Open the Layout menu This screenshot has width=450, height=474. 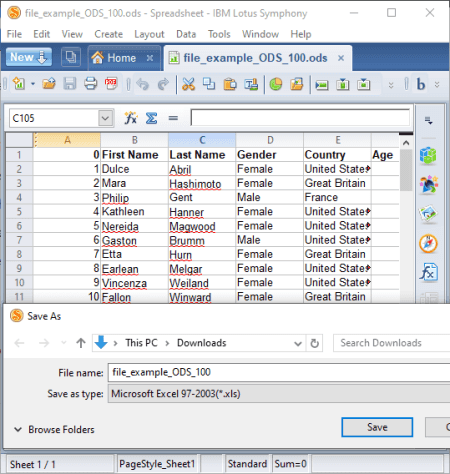tap(149, 34)
